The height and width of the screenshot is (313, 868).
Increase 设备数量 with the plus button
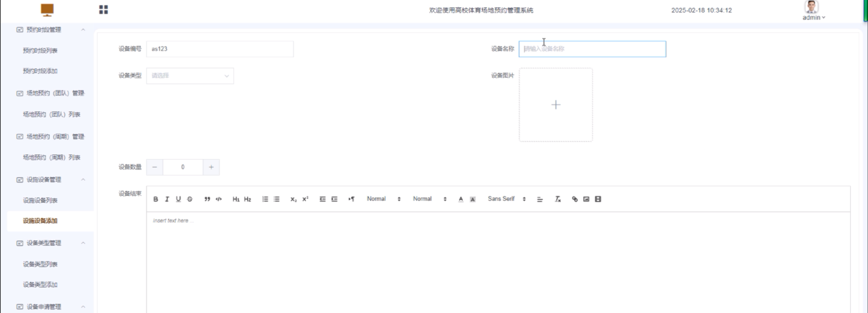[x=211, y=167]
